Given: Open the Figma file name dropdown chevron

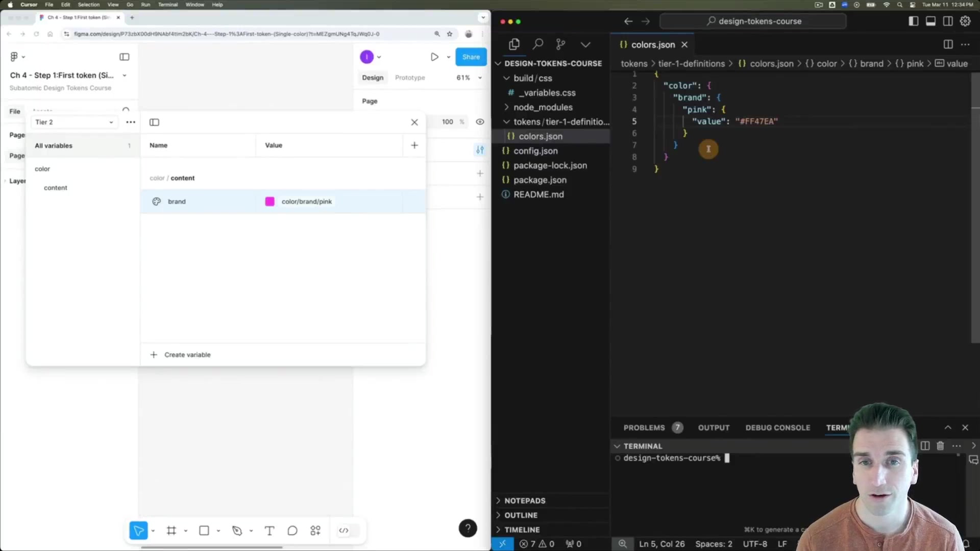Looking at the screenshot, I should click(124, 76).
